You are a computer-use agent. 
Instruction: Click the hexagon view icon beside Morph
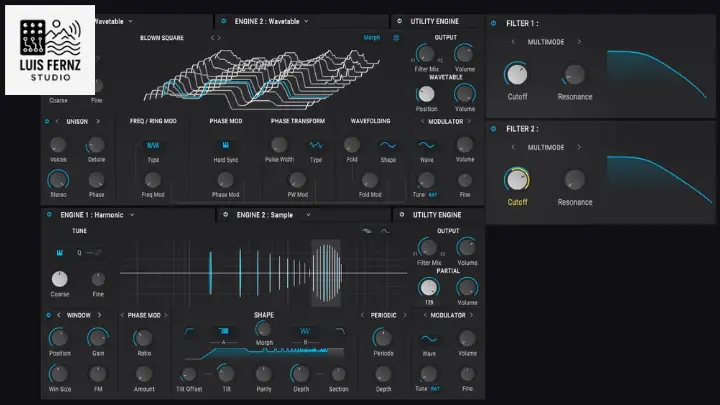coord(396,38)
